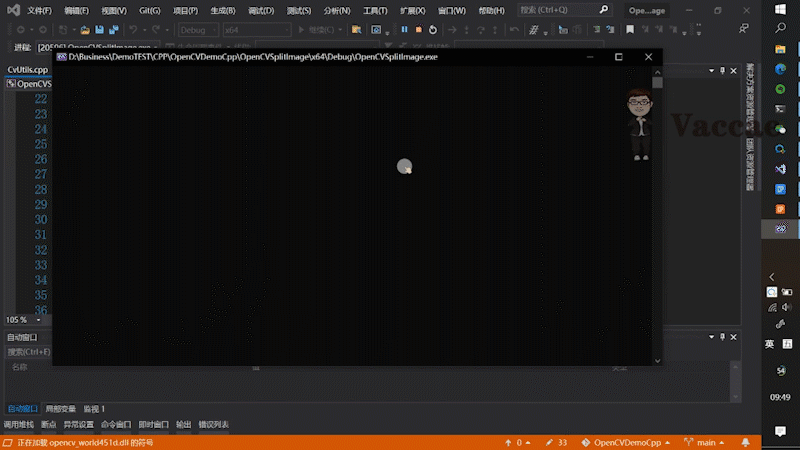Open the 编辑(E) menu
Image resolution: width=800 pixels, height=450 pixels.
click(x=77, y=10)
